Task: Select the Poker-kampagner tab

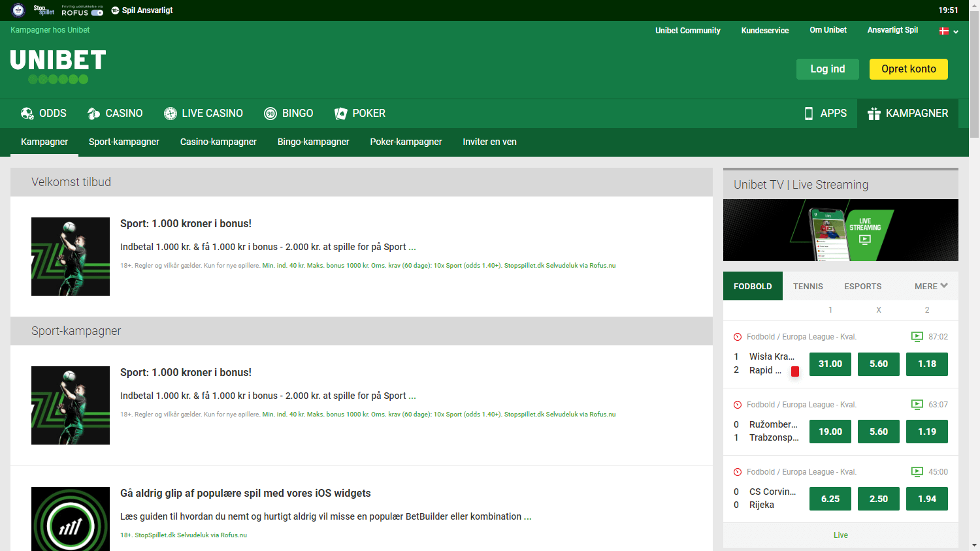Action: 406,142
